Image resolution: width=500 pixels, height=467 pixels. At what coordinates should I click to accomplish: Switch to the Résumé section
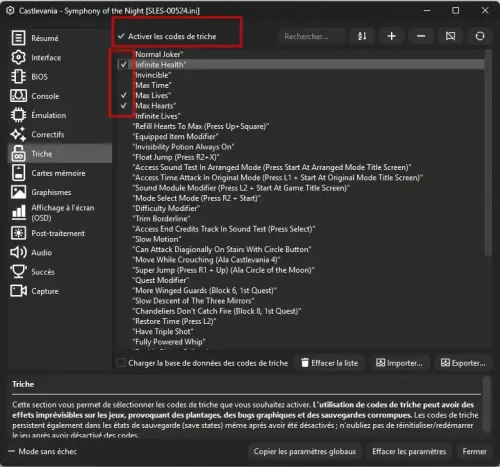coord(60,38)
